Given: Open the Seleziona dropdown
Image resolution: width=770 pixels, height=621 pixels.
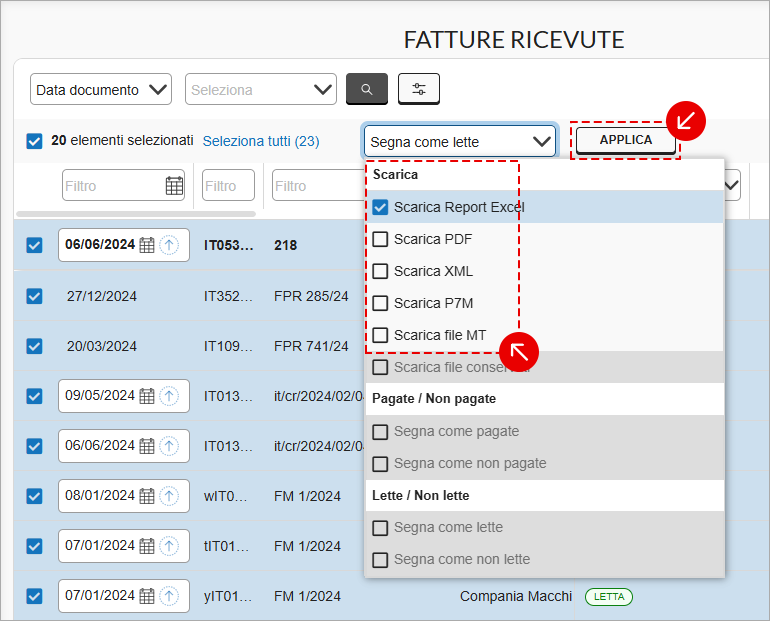Looking at the screenshot, I should pos(261,89).
